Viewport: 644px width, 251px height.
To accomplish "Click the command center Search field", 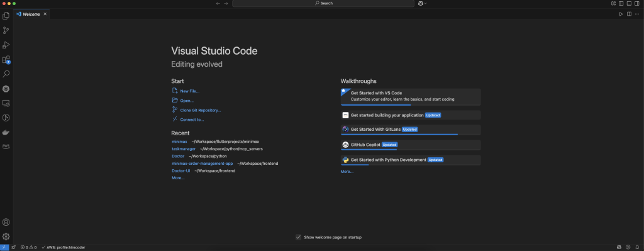I will (x=323, y=3).
